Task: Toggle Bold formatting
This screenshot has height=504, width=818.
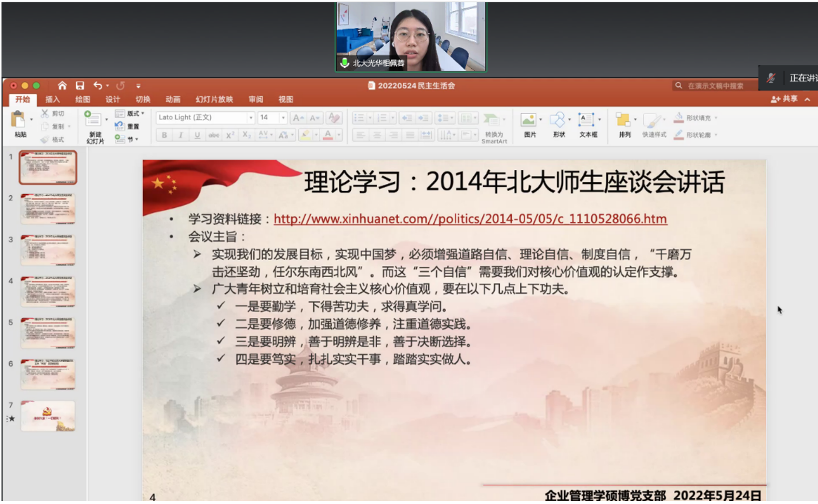Action: 164,135
